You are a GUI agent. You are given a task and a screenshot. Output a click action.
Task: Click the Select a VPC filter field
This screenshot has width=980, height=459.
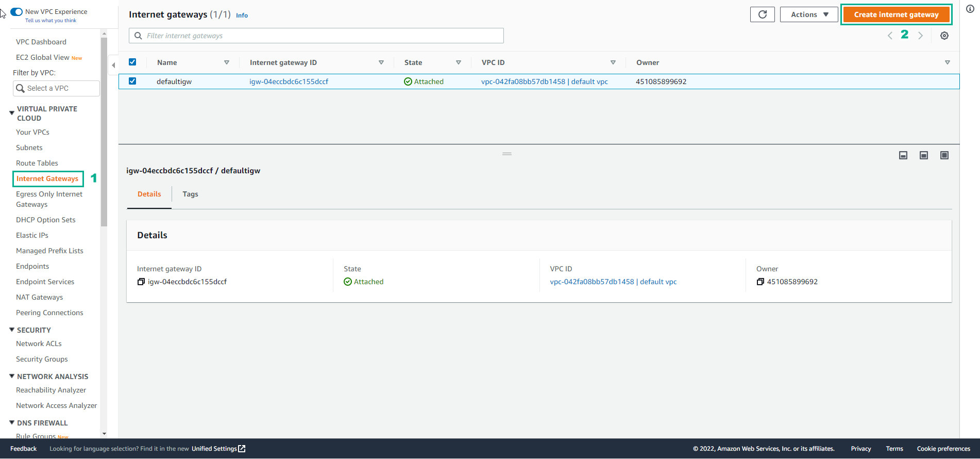[x=56, y=88]
